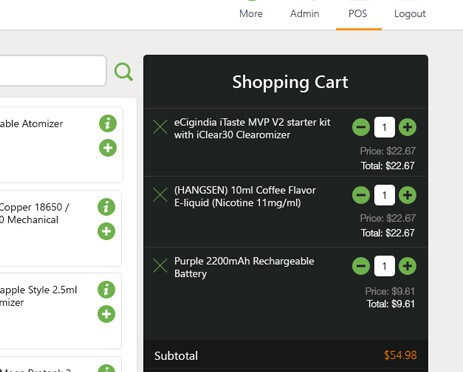Image resolution: width=463 pixels, height=372 pixels.
Task: Focus the product search input field
Action: (53, 71)
